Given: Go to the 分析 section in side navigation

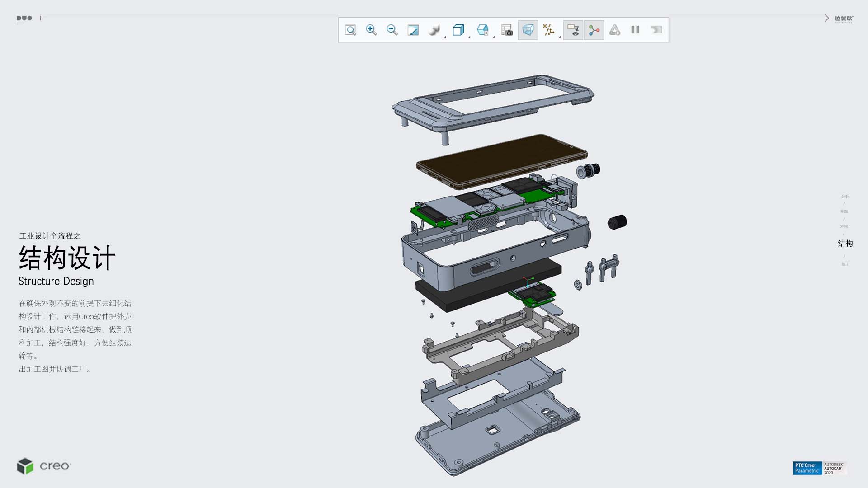Looking at the screenshot, I should point(845,196).
